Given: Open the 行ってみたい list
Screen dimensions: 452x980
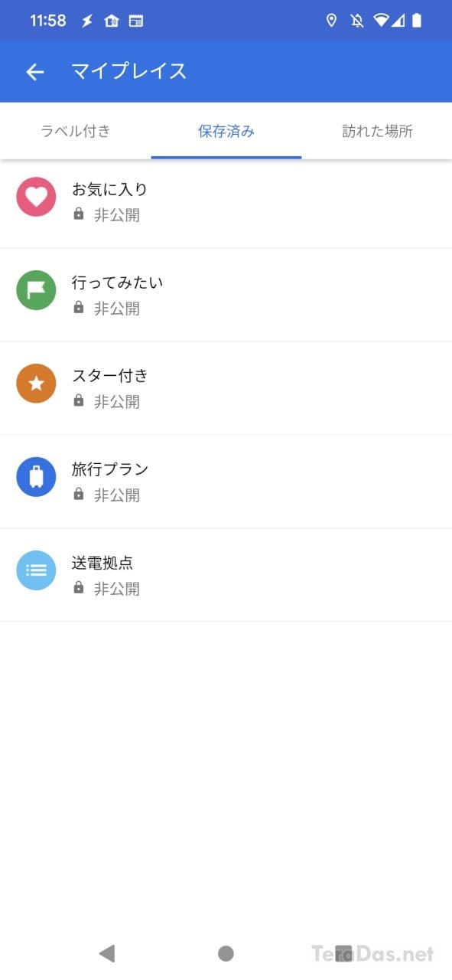Looking at the screenshot, I should click(226, 295).
